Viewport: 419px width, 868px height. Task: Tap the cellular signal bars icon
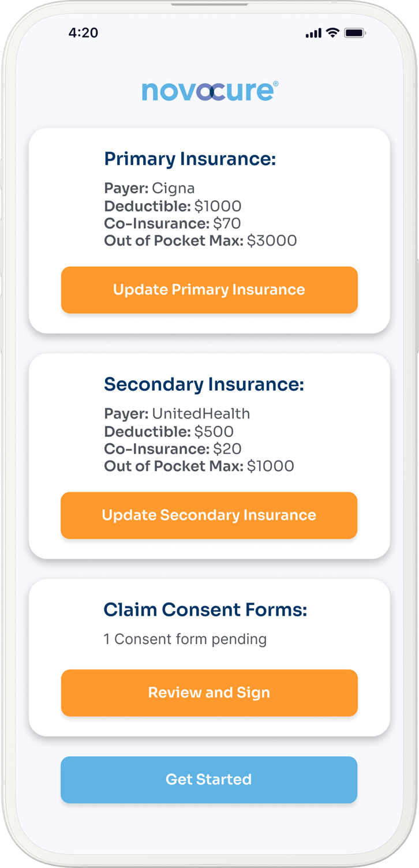coord(313,33)
